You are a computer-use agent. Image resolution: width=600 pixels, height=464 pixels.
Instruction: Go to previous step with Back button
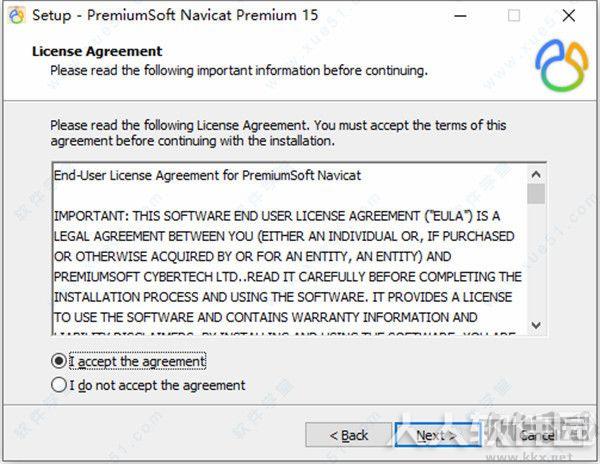tap(349, 435)
